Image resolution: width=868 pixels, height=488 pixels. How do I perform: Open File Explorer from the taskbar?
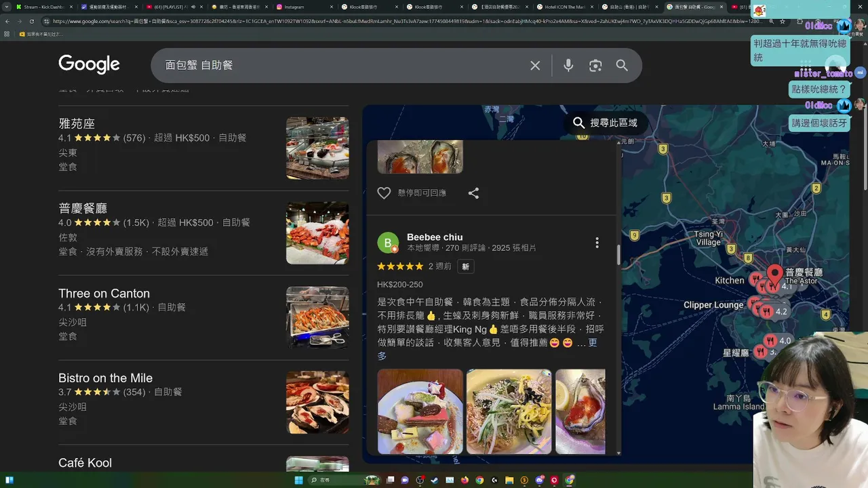[509, 481]
